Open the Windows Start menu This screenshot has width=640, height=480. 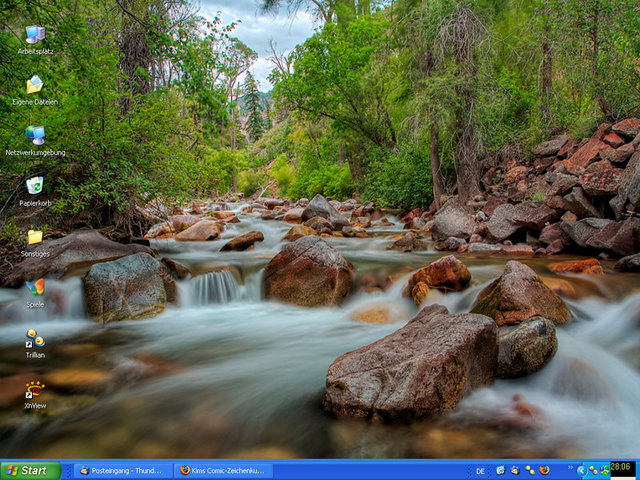pos(30,470)
